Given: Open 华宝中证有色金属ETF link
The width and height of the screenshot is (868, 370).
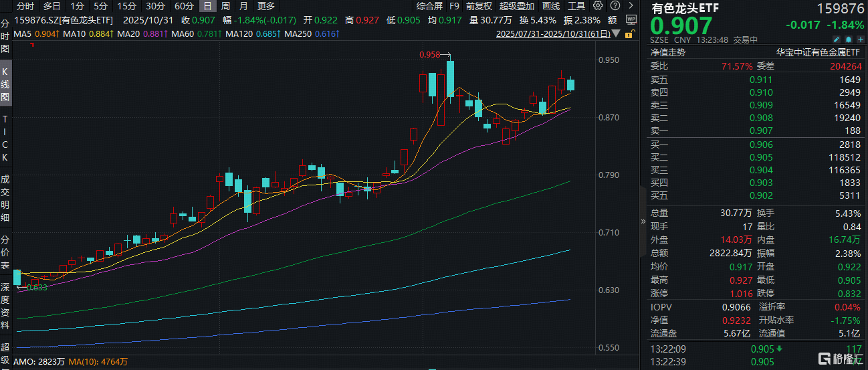Looking at the screenshot, I should (x=819, y=52).
